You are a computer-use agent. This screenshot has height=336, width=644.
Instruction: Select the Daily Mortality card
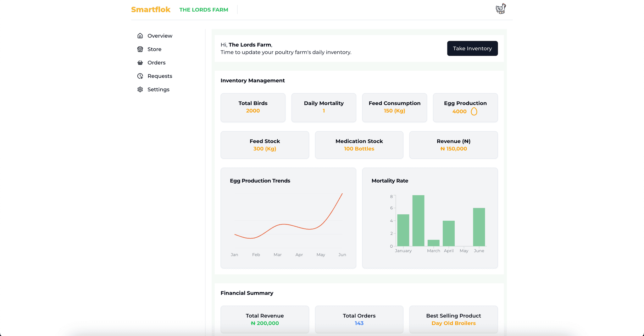click(x=324, y=107)
